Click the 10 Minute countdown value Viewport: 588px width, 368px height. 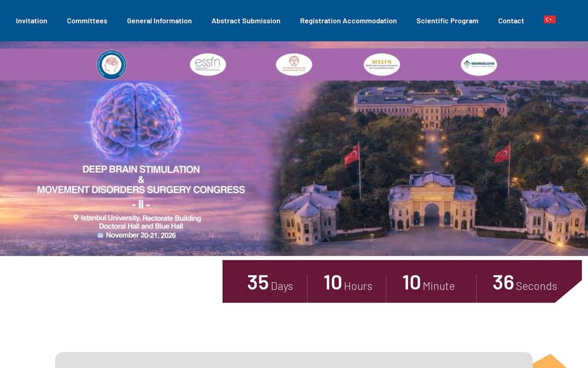(428, 283)
